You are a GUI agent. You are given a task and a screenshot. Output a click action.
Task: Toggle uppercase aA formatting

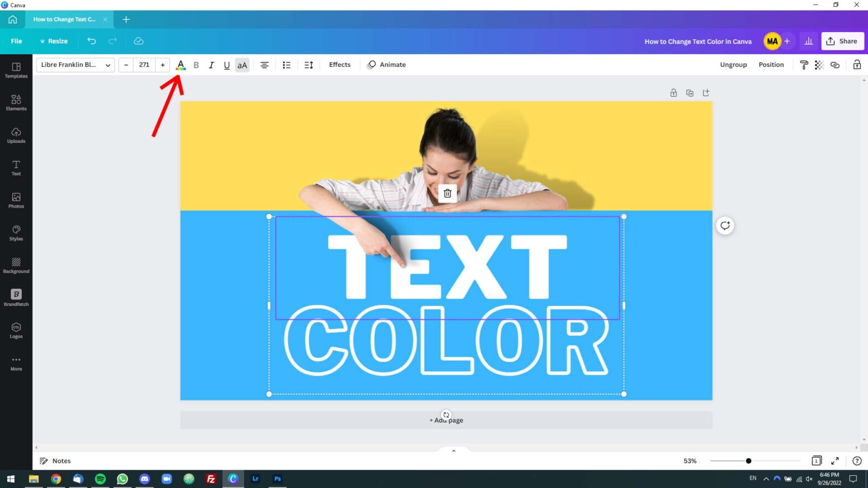click(242, 65)
